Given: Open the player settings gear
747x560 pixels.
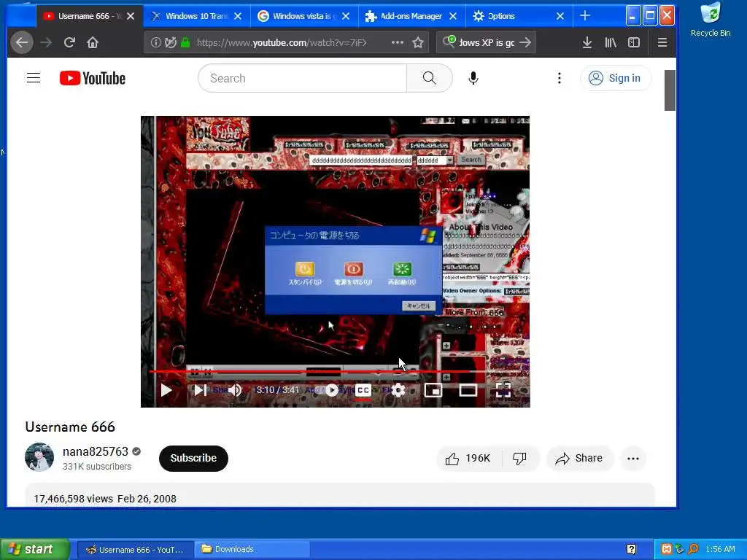Looking at the screenshot, I should pyautogui.click(x=398, y=391).
